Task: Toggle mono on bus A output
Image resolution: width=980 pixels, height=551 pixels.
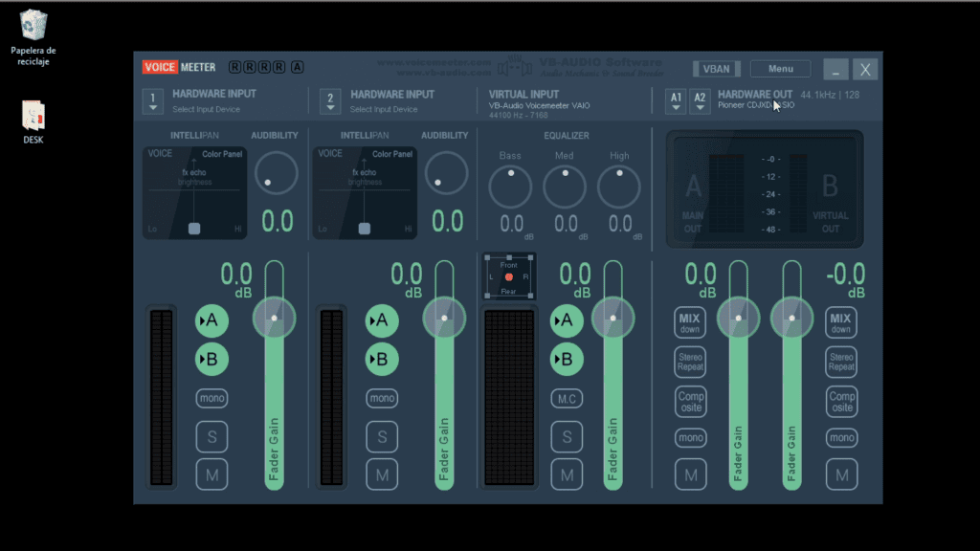Action: tap(691, 437)
